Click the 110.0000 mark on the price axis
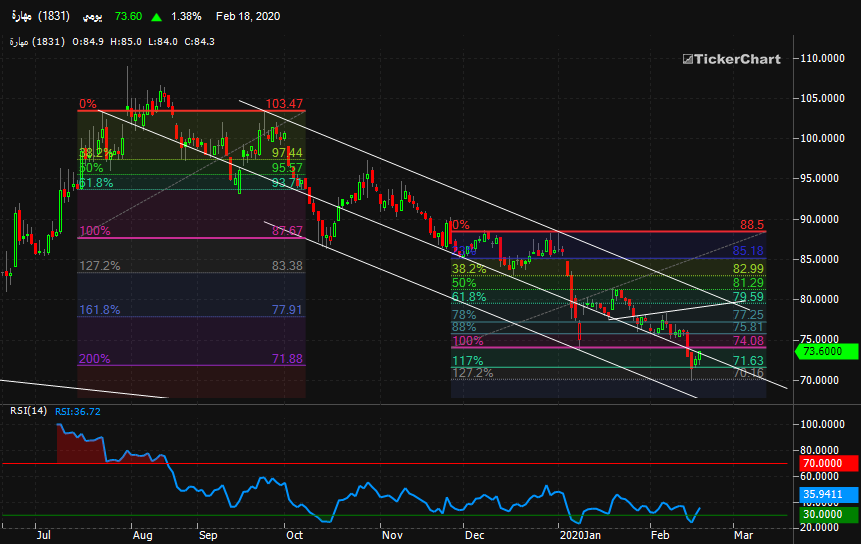Screen dimensions: 861x544 (826, 59)
